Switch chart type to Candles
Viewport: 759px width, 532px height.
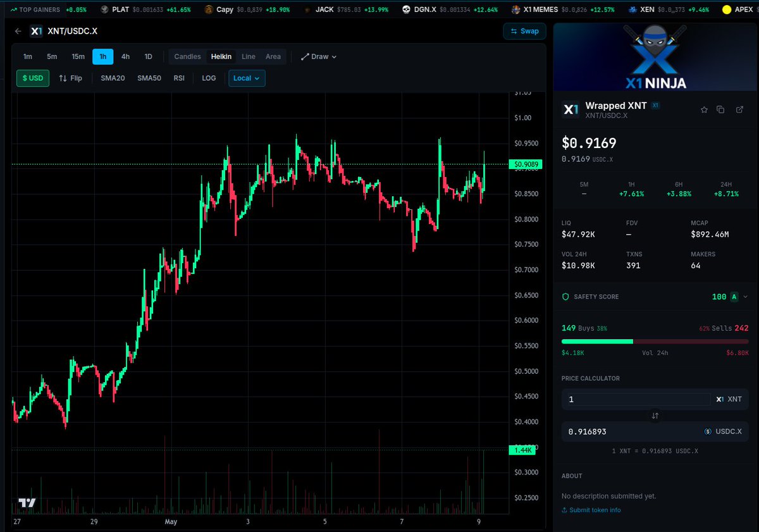tap(187, 56)
